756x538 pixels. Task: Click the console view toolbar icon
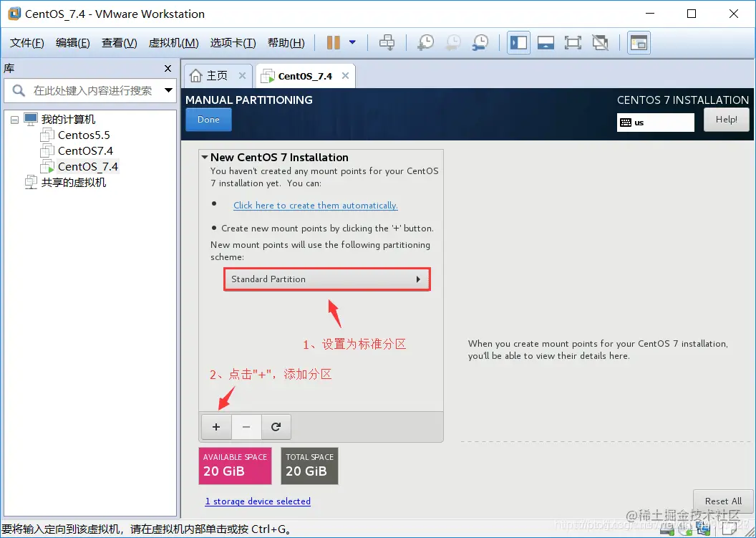[546, 42]
